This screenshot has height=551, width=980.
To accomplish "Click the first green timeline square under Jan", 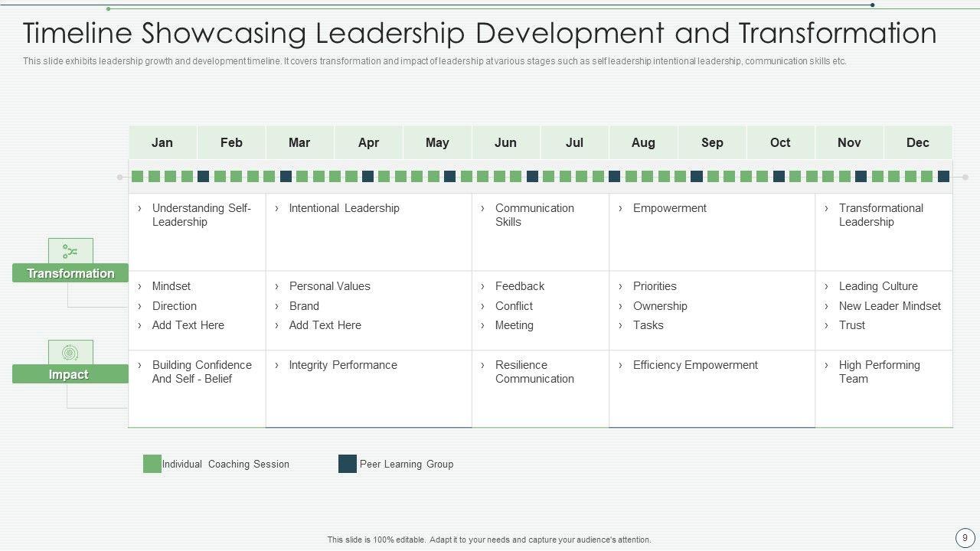I will (x=138, y=177).
